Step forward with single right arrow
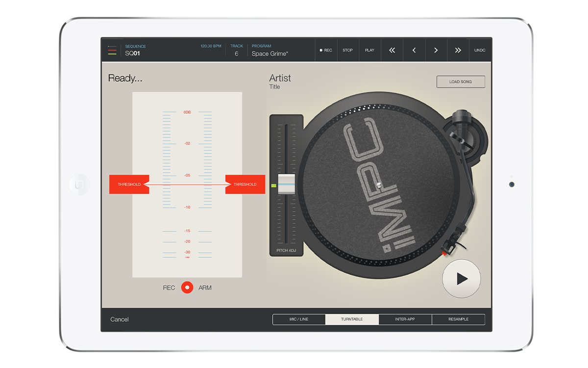Image resolution: width=588 pixels, height=368 pixels. tap(436, 50)
